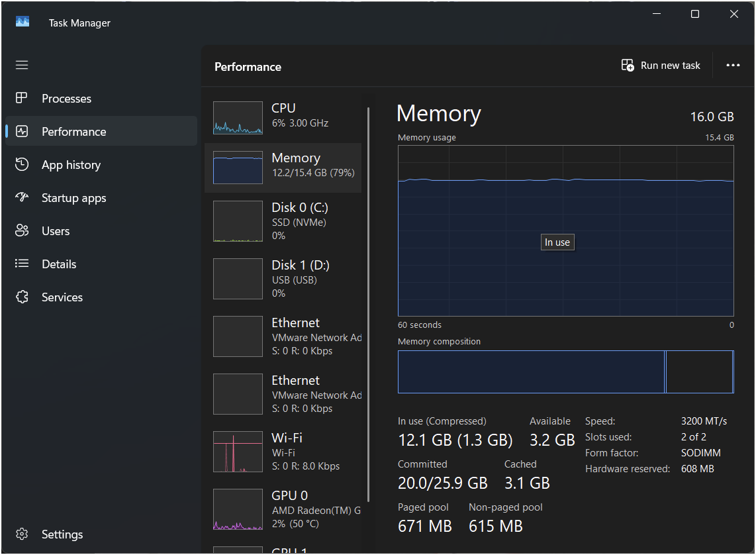Click the resource list vertical scrollbar
This screenshot has width=756, height=555.
[368, 304]
